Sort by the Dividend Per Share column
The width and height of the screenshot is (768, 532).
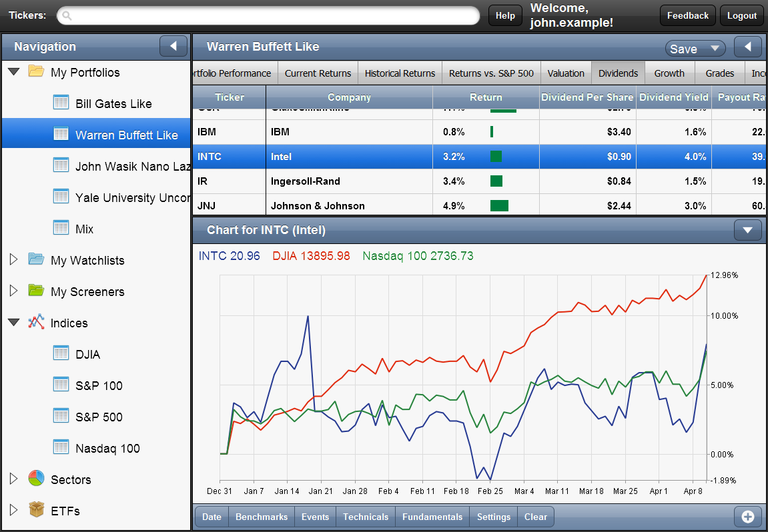click(x=587, y=97)
